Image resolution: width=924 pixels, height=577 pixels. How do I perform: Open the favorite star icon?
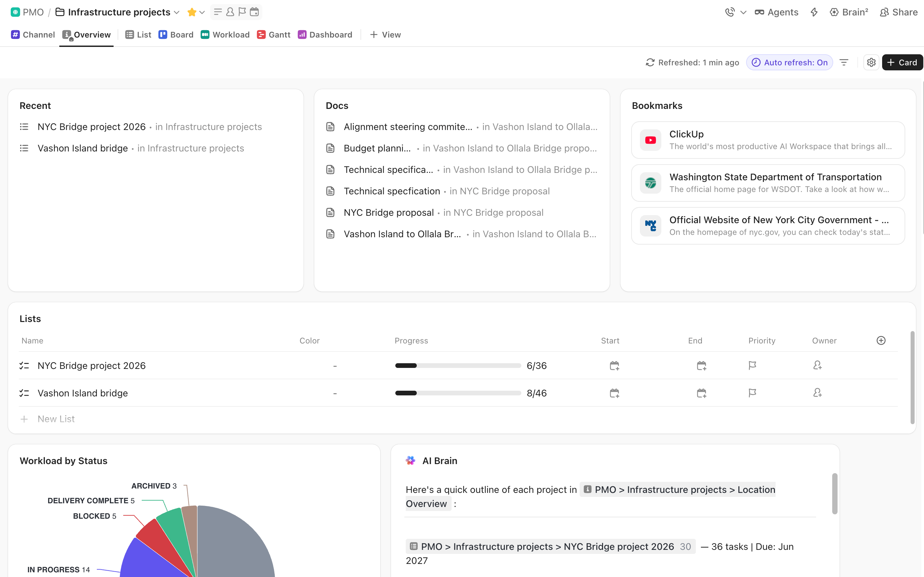(x=192, y=12)
